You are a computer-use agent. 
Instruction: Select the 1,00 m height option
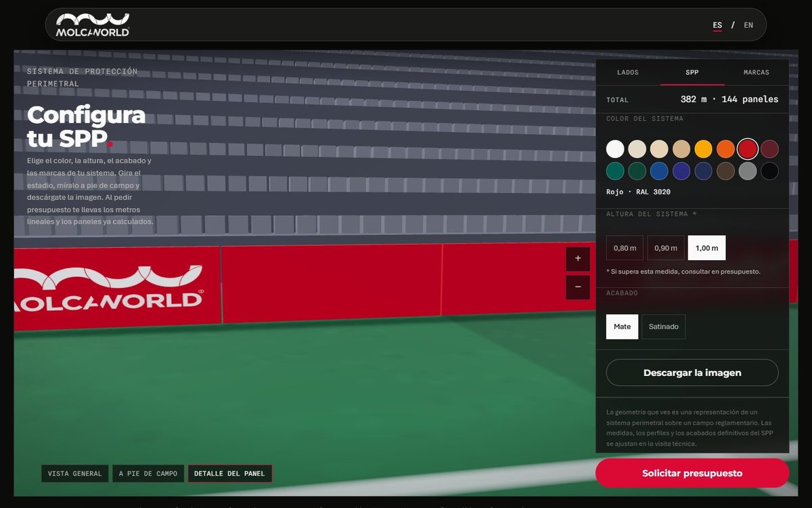pos(706,248)
